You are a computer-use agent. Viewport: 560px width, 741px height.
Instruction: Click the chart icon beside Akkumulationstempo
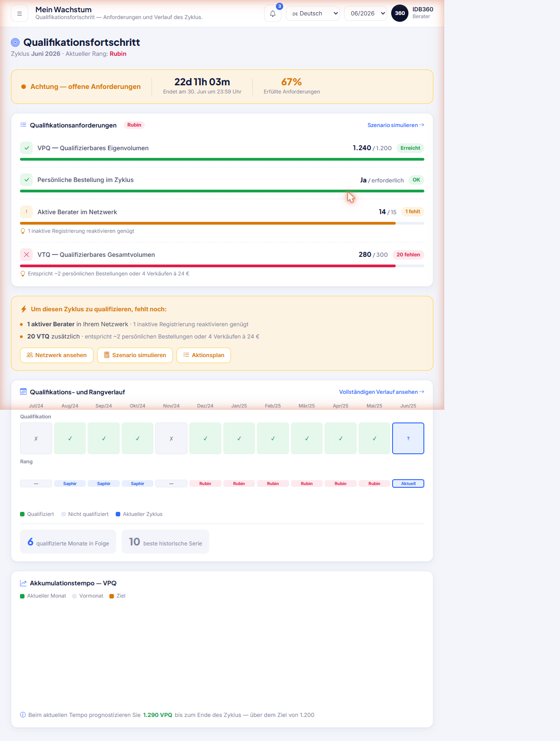[x=23, y=583]
